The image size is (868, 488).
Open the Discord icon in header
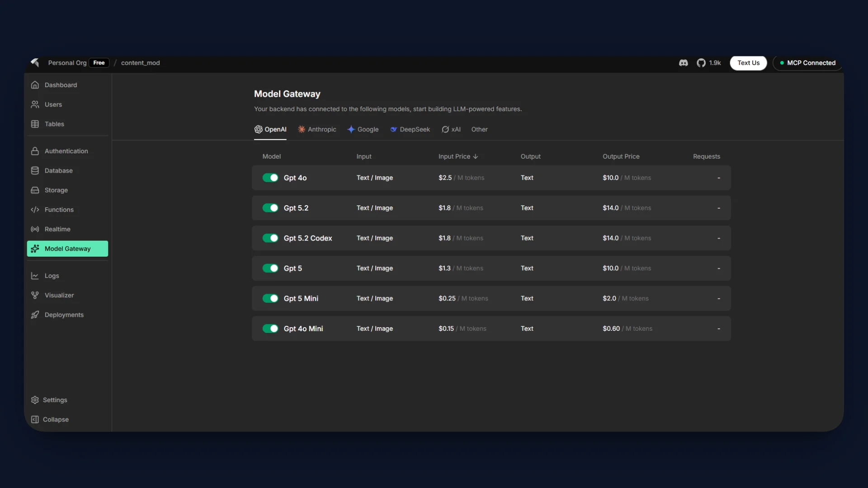(683, 63)
